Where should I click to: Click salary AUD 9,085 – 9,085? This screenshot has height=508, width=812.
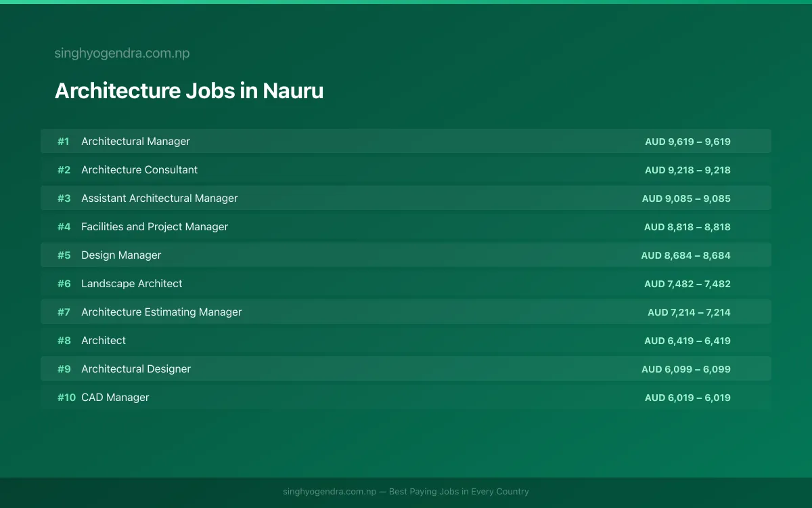coord(686,198)
